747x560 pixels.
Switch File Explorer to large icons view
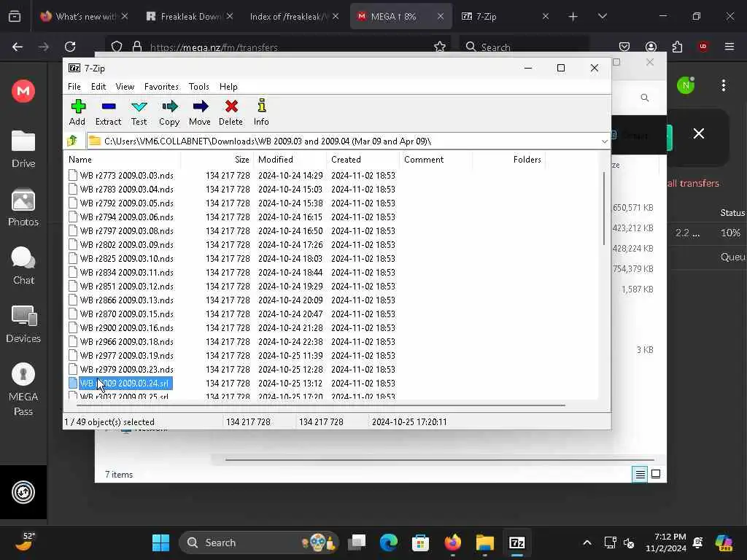pos(656,474)
